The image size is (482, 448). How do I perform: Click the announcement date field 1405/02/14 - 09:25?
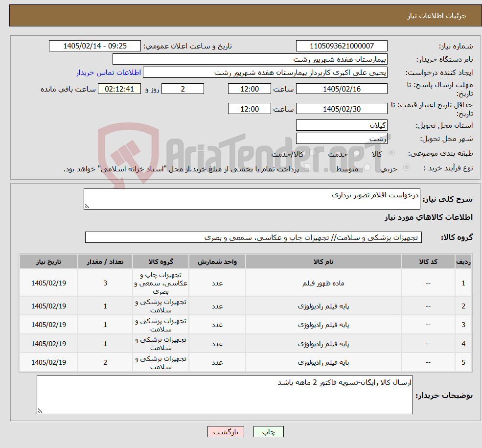point(94,46)
